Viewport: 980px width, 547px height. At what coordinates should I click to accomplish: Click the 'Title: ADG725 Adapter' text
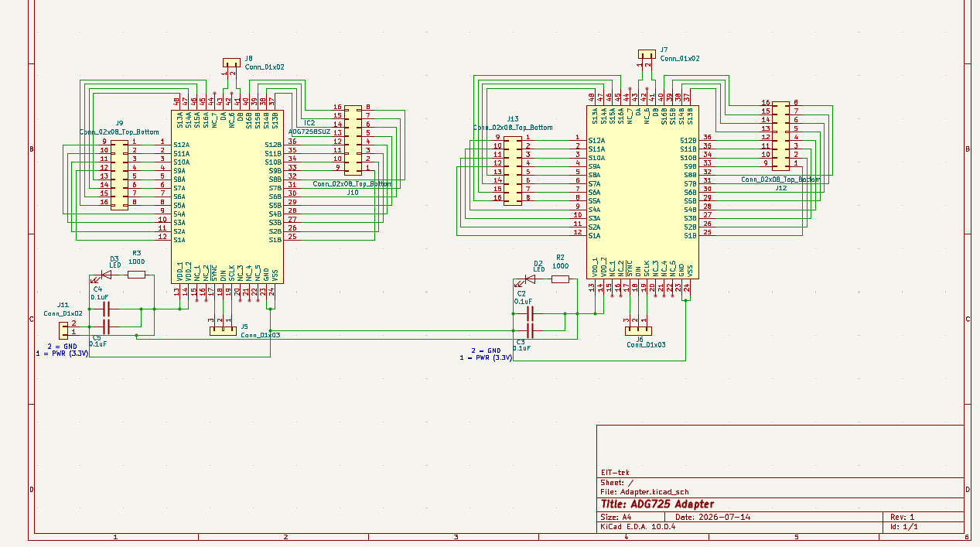pos(657,504)
